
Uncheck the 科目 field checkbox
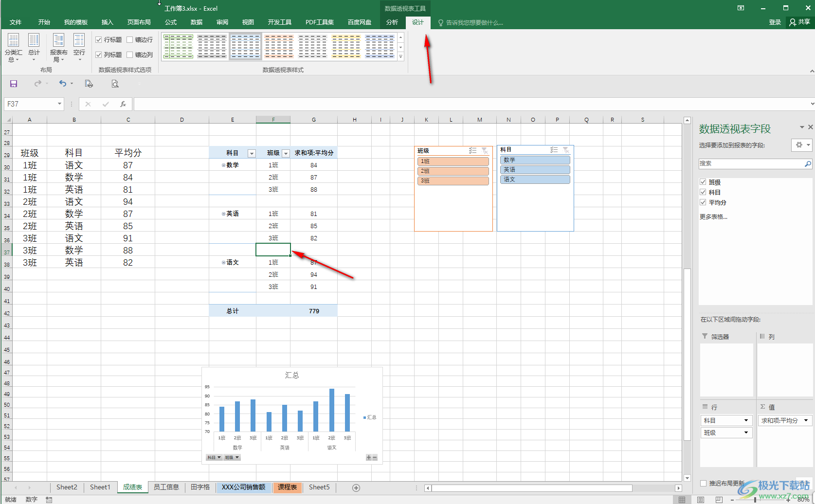pos(703,192)
